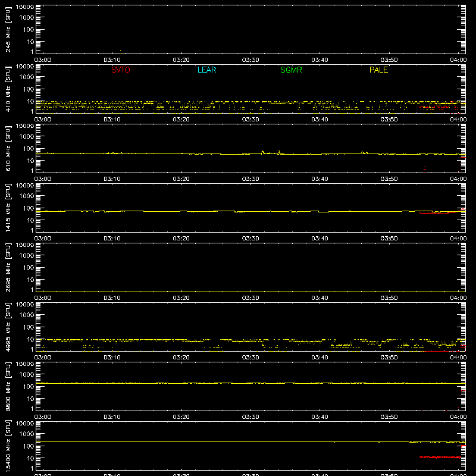Click the 10000 tick label on 245 MHz panel
This screenshot has height=476, width=476.
coord(25,7)
